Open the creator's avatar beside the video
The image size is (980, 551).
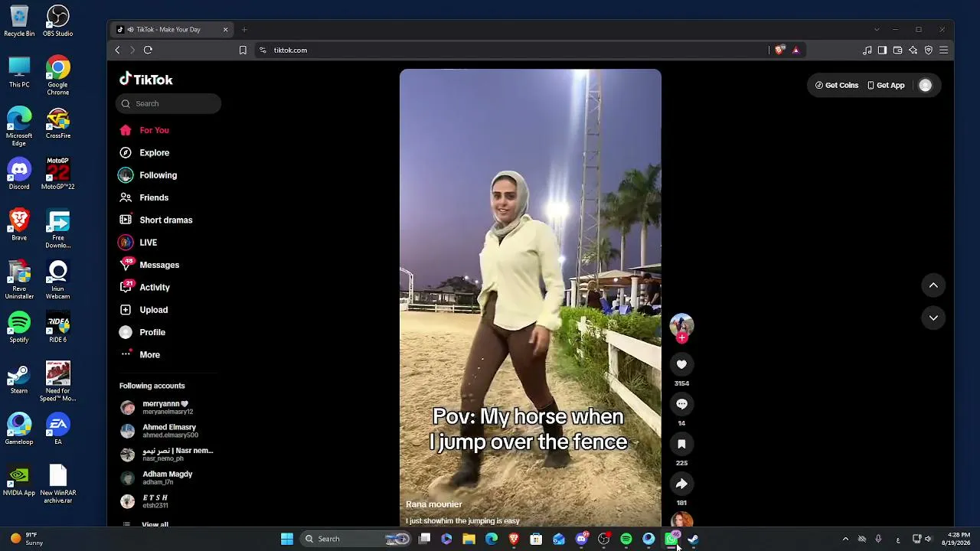[681, 324]
